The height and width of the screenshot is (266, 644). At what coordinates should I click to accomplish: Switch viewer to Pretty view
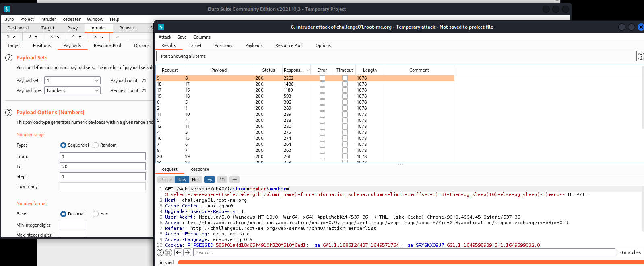pyautogui.click(x=166, y=180)
